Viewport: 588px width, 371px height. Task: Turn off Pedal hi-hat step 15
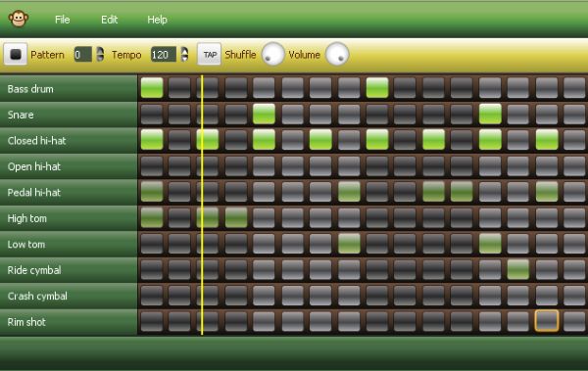pos(547,192)
